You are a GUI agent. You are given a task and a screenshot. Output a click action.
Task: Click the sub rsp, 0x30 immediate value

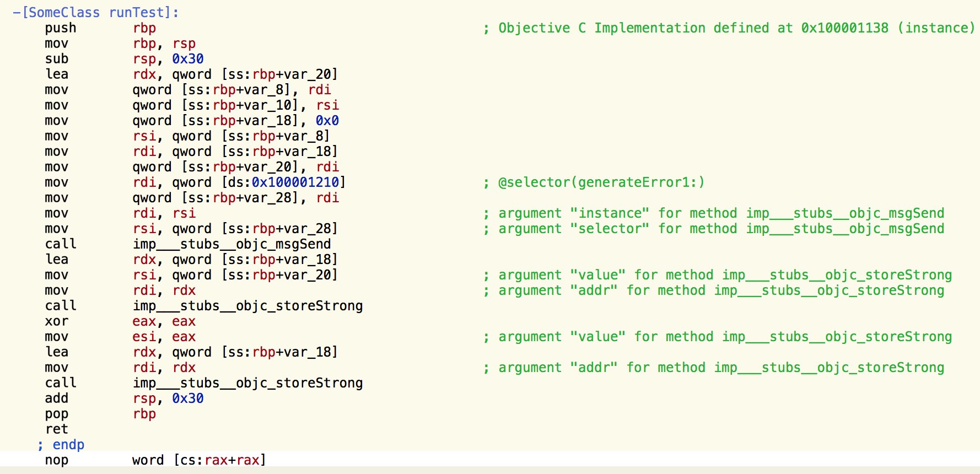pos(188,59)
